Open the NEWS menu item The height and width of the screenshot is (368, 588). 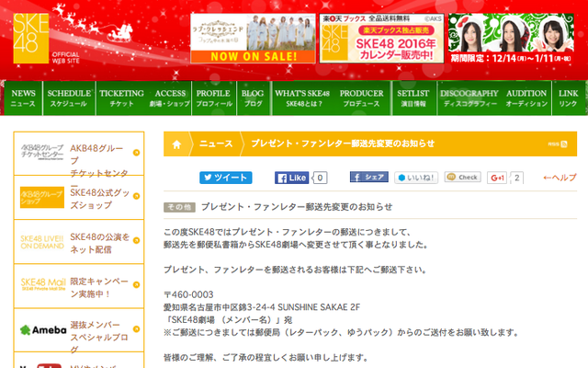point(23,98)
